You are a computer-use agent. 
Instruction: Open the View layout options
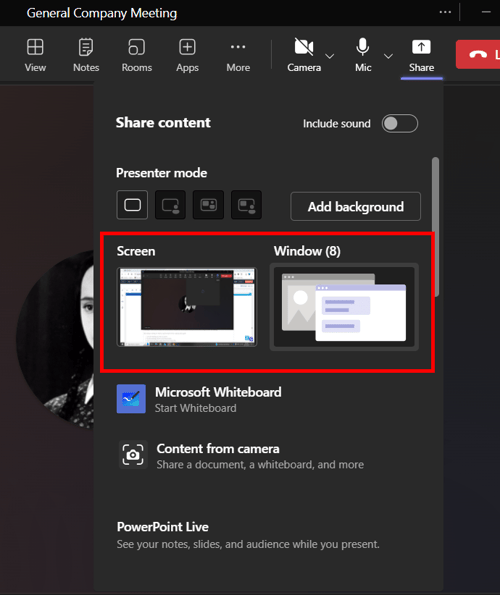35,55
